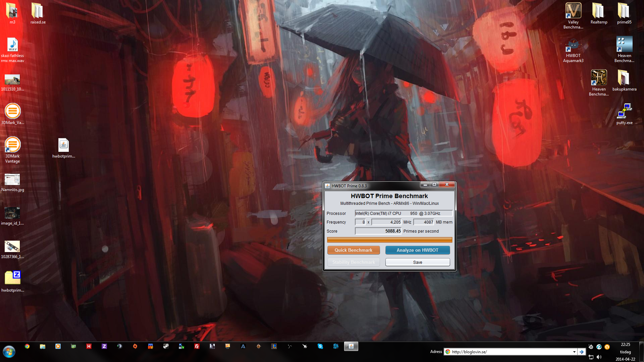Select the 3DMark_Va... desktop icon
Viewport: 644px width, 362px height.
coord(12,114)
